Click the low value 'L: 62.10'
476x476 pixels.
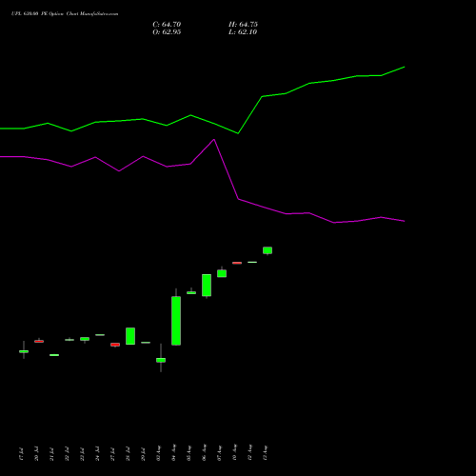(243, 32)
